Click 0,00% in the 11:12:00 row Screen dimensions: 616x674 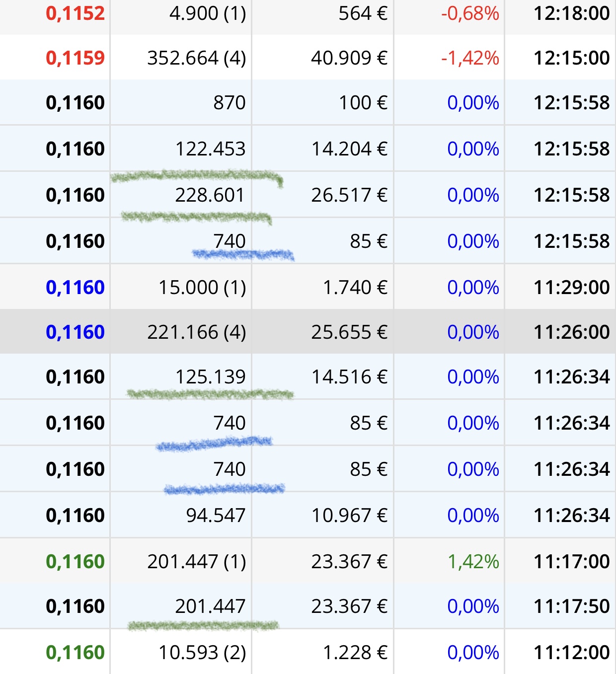473,653
